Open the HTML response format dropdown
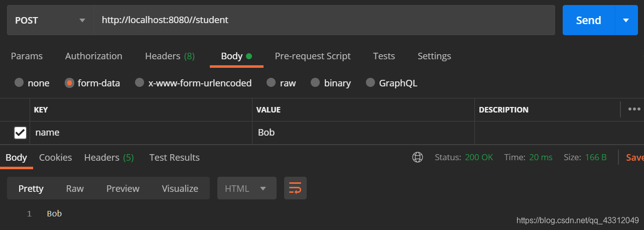Screen dimensions: 644x230 pyautogui.click(x=246, y=188)
